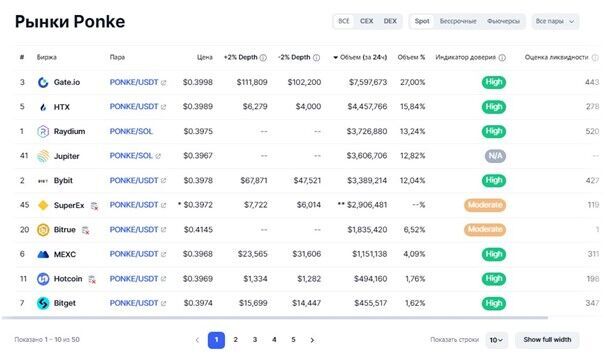This screenshot has height=361, width=606.
Task: Click the MEXC exchange name
Action: [65, 255]
